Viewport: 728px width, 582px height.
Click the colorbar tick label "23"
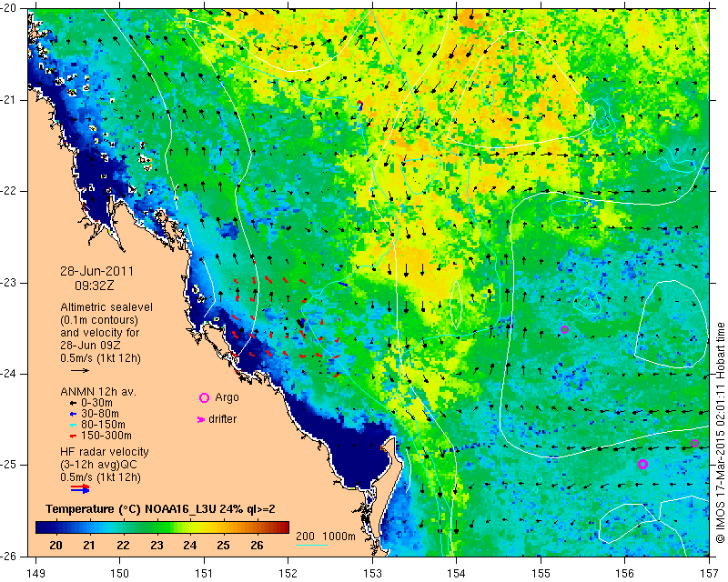[x=157, y=546]
